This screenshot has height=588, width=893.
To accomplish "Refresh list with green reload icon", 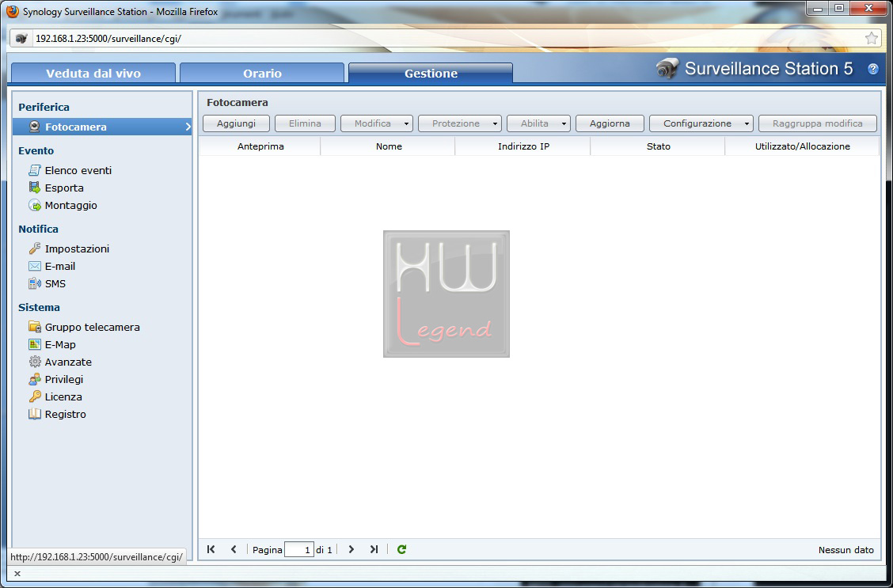I will [401, 549].
